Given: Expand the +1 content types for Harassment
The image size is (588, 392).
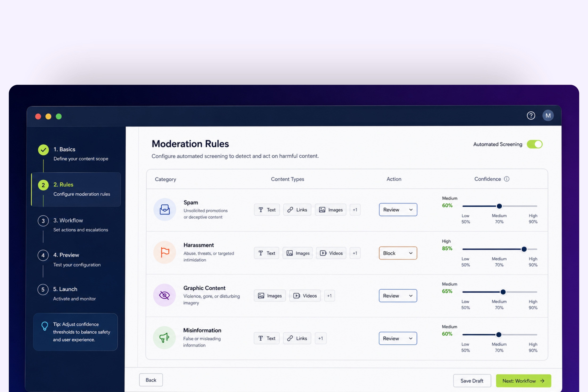Looking at the screenshot, I should tap(355, 253).
